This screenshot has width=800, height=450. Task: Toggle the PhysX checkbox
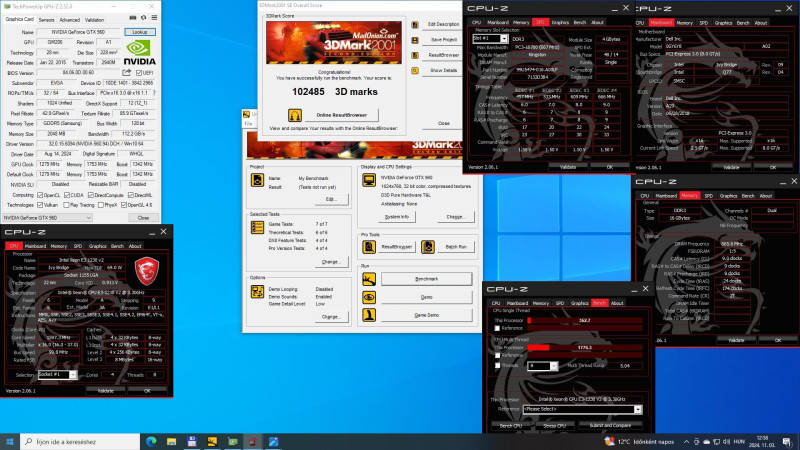(101, 205)
